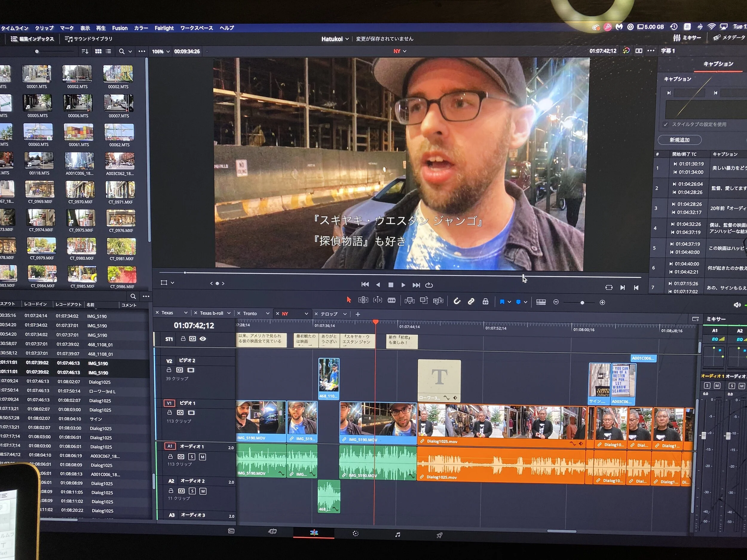
Task: Open the Fairlight page icon
Action: [397, 535]
